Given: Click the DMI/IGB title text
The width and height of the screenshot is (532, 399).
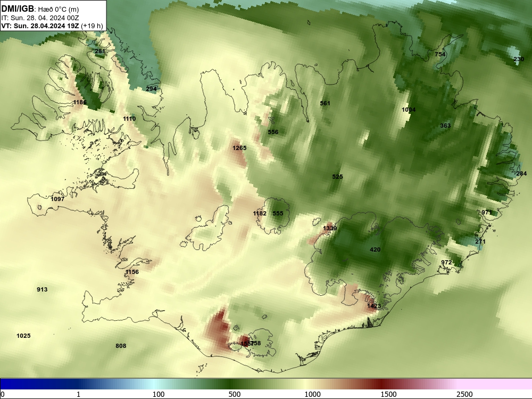Looking at the screenshot, I should click(18, 9).
